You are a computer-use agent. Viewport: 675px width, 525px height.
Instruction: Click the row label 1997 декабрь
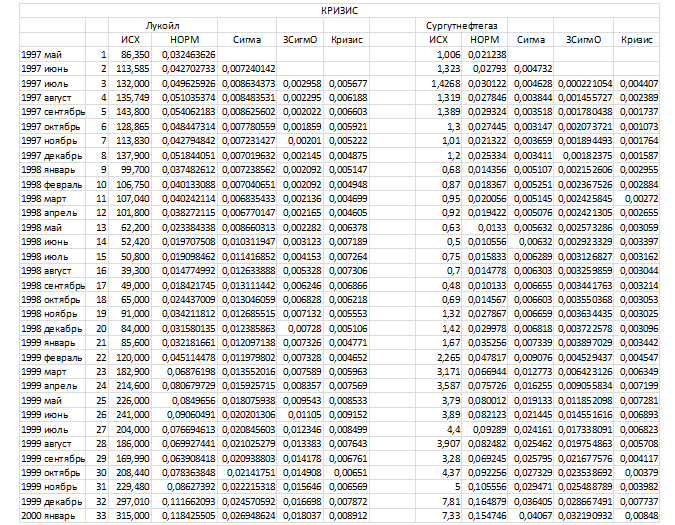click(x=53, y=155)
